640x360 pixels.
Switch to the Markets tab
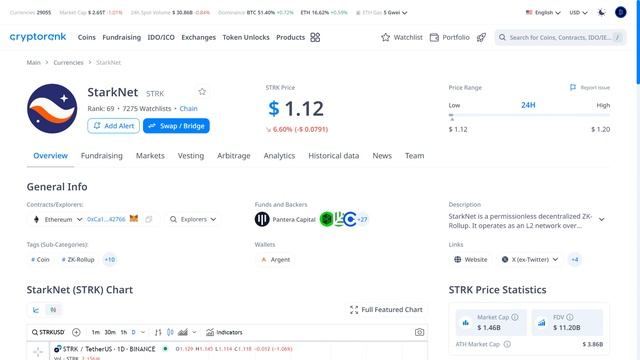[150, 156]
